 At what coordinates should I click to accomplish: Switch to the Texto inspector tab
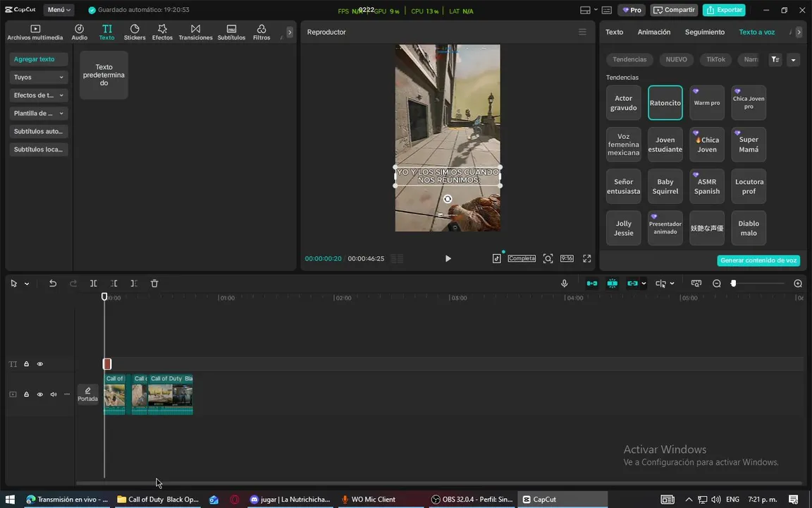[614, 32]
